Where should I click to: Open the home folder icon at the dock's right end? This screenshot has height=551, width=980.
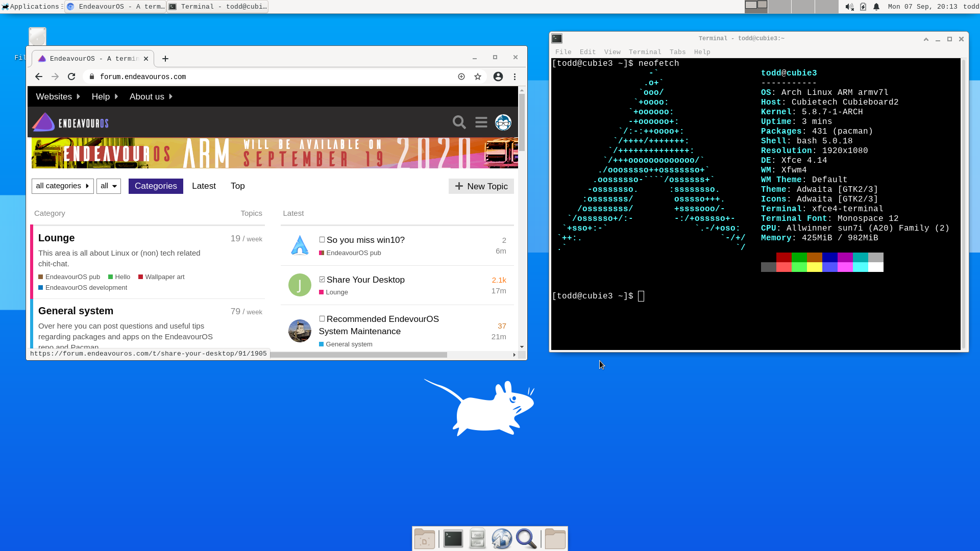555,539
